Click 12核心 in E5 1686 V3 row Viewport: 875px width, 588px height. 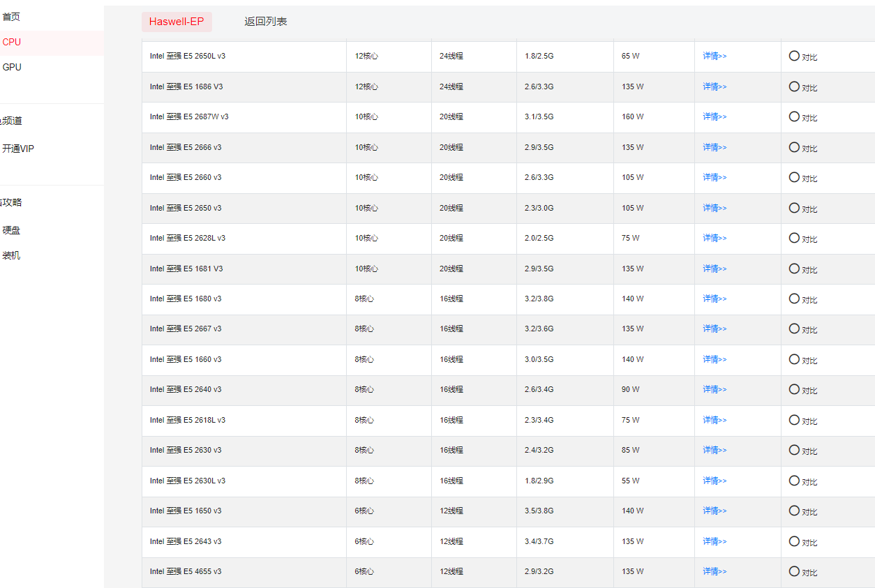pyautogui.click(x=366, y=86)
